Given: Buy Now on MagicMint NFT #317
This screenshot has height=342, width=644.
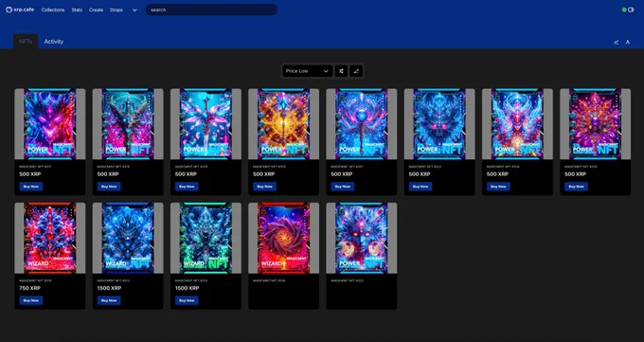Looking at the screenshot, I should 31,187.
